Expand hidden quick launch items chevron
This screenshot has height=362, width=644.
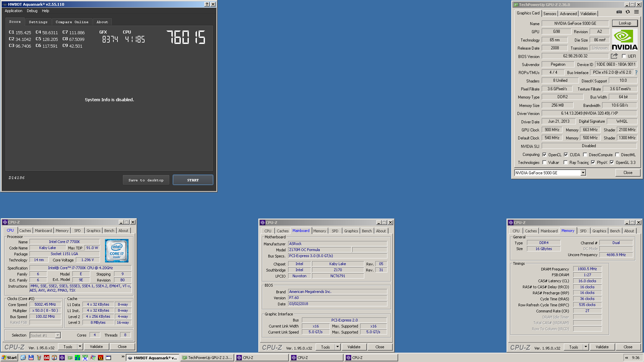123,357
